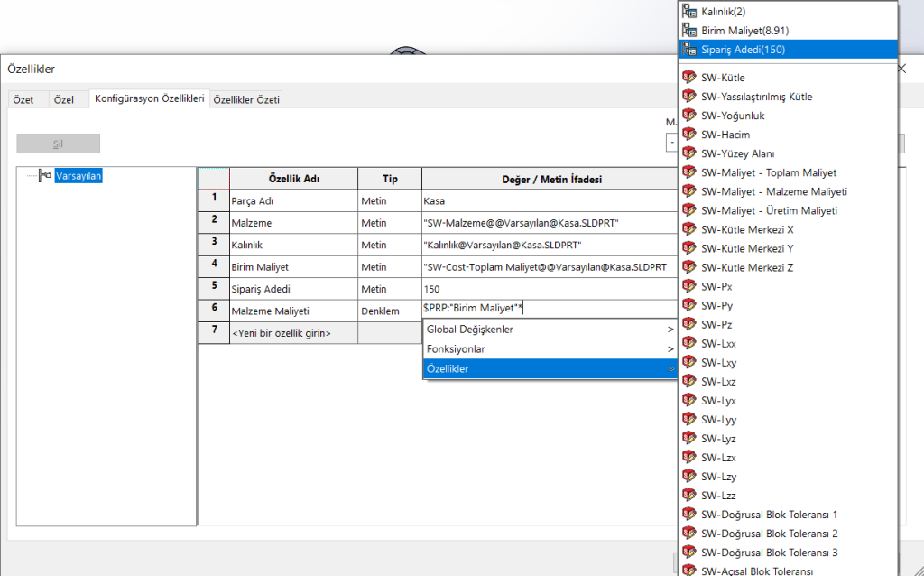
Task: Edit the Sipariş Adedi value cell showing 150
Action: (x=548, y=289)
